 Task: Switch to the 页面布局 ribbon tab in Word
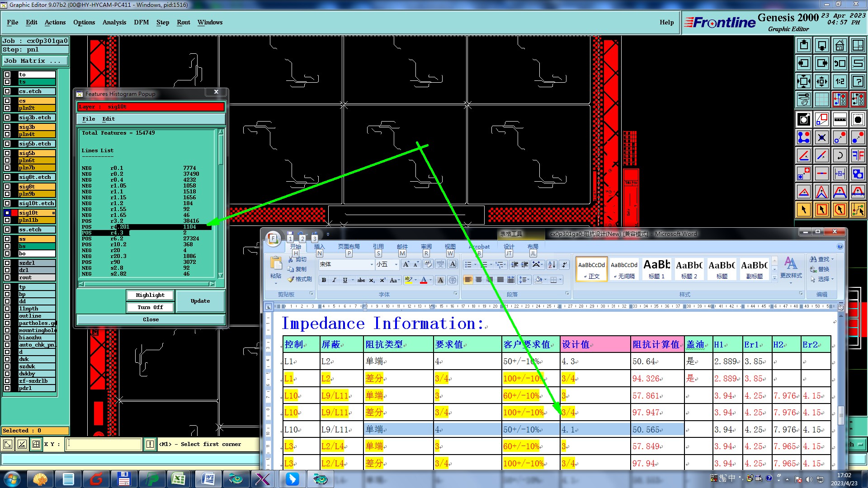pos(349,247)
